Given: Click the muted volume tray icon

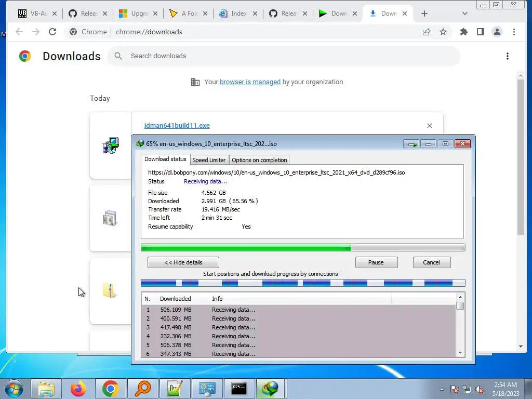Looking at the screenshot, I should click(480, 389).
